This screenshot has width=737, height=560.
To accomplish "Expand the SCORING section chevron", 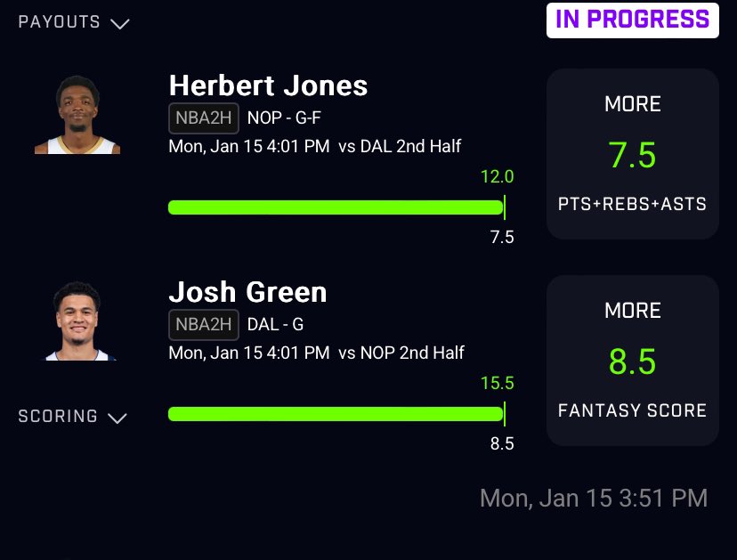I will (117, 418).
